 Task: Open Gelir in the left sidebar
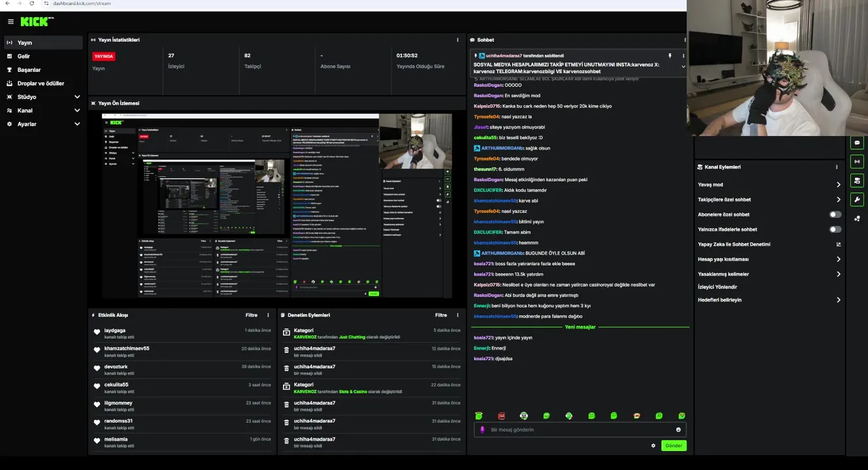pos(43,56)
